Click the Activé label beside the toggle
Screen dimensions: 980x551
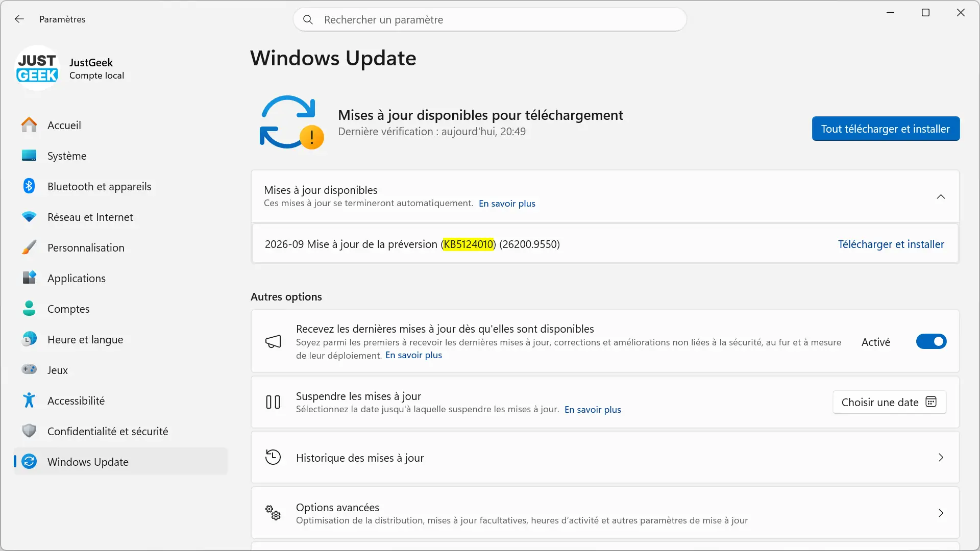pos(875,342)
